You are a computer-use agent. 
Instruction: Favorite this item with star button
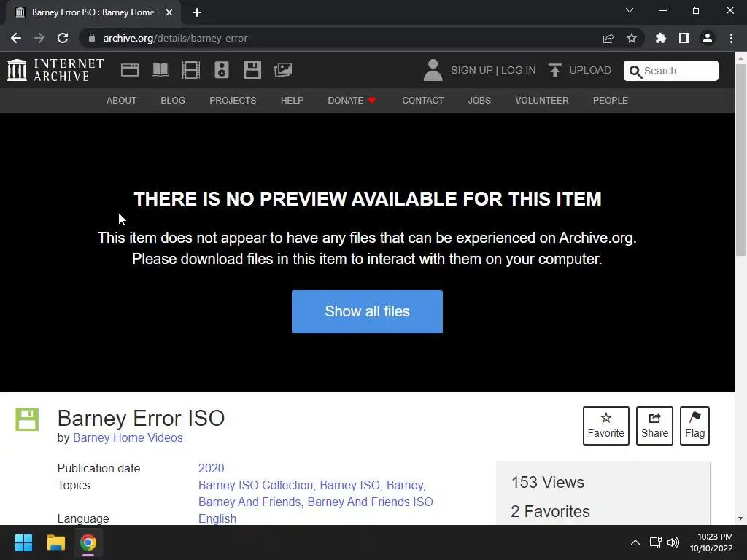(606, 426)
